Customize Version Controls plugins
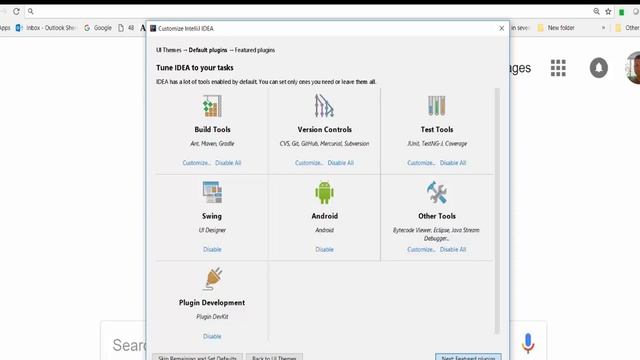This screenshot has width=640, height=360. pos(309,162)
